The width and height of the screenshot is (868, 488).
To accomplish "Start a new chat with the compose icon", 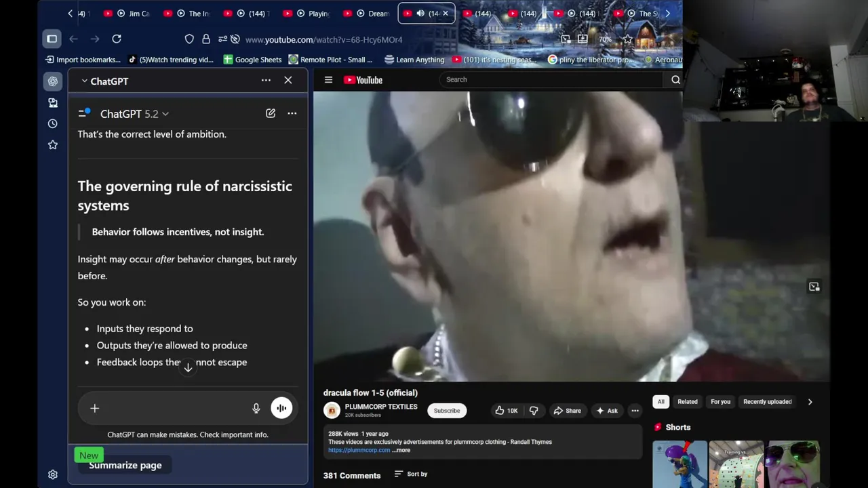I will (271, 113).
